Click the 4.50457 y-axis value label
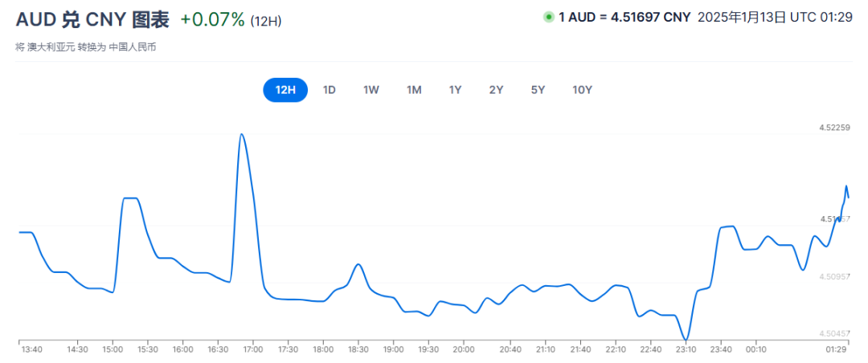 tap(834, 332)
